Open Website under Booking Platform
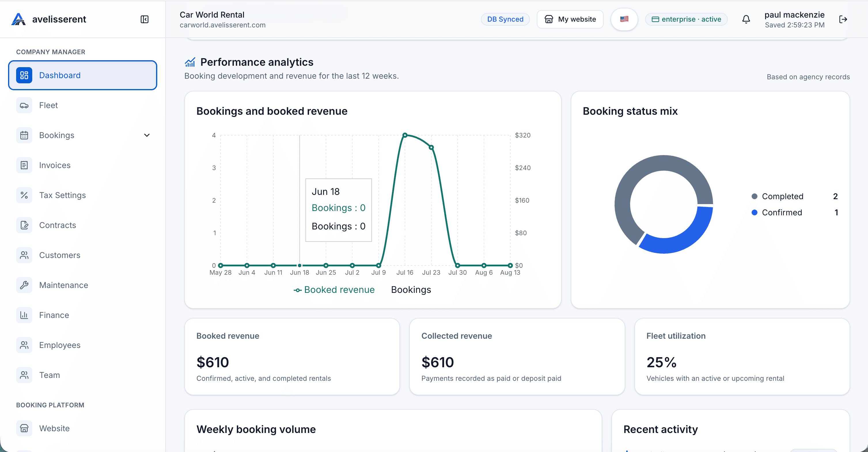Screen dimensions: 868x452 point(83,429)
